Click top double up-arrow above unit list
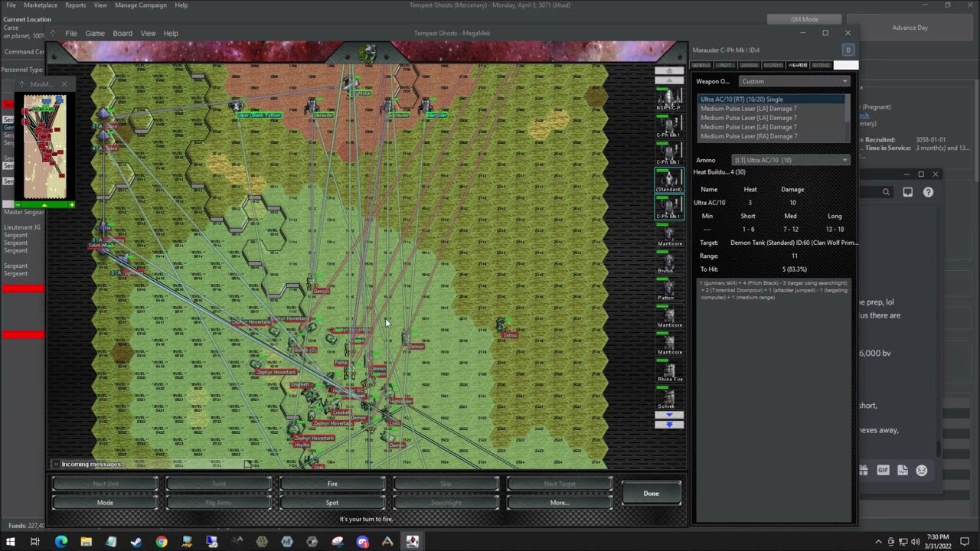Image resolution: width=980 pixels, height=551 pixels. click(669, 71)
